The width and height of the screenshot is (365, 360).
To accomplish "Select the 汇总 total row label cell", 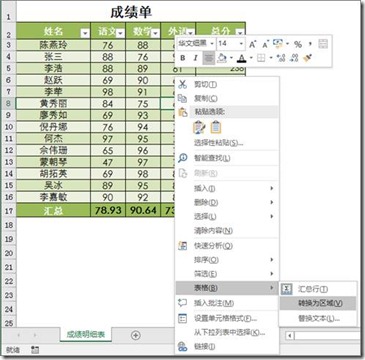I will coord(53,211).
